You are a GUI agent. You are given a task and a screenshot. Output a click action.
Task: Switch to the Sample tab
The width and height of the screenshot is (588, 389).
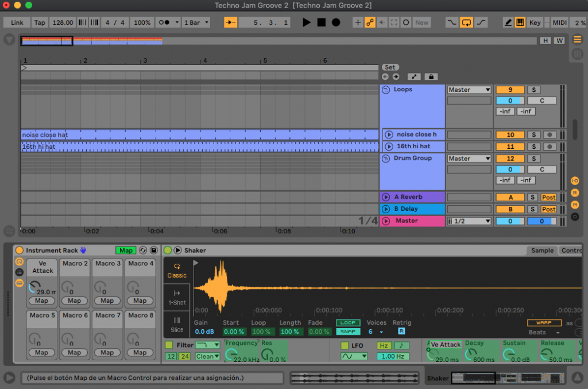coord(542,250)
